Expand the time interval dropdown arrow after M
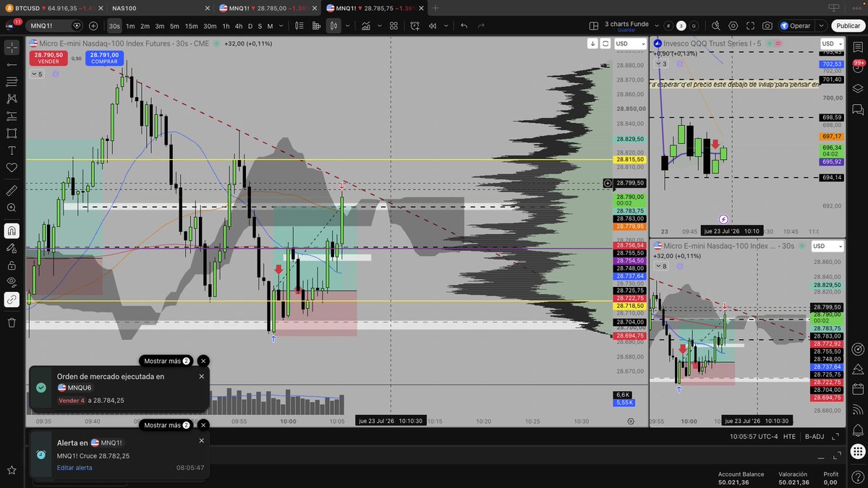The width and height of the screenshot is (868, 488). pyautogui.click(x=280, y=25)
